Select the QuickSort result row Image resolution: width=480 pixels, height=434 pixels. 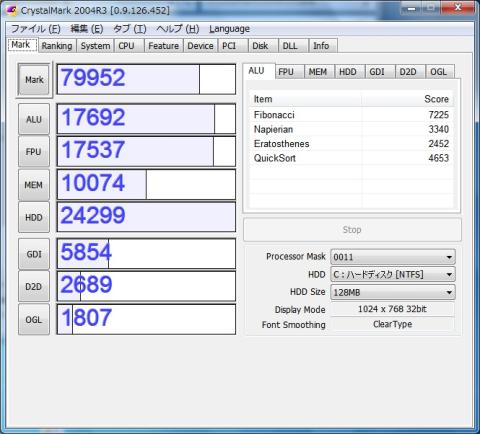click(351, 158)
